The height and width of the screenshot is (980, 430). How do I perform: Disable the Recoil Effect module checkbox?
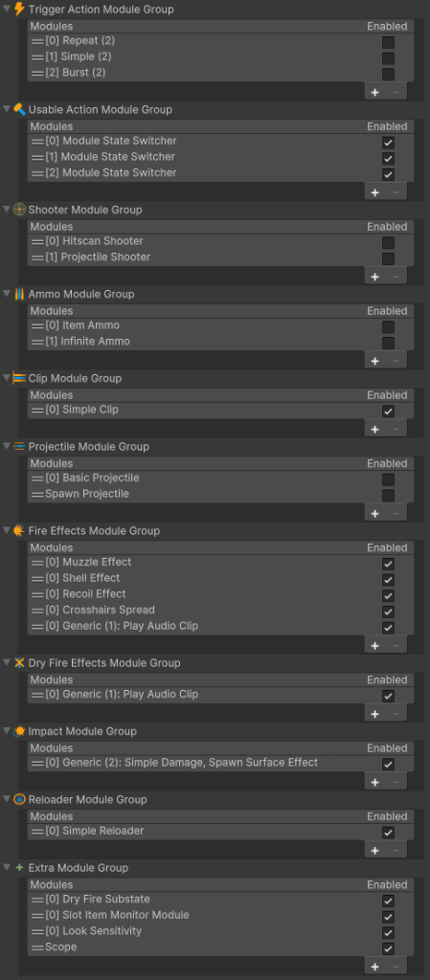click(388, 595)
